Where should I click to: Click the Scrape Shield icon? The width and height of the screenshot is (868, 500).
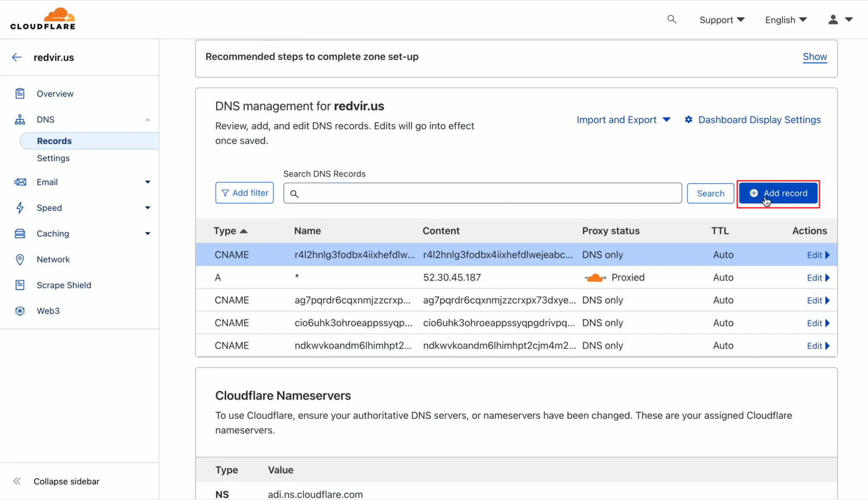click(20, 285)
